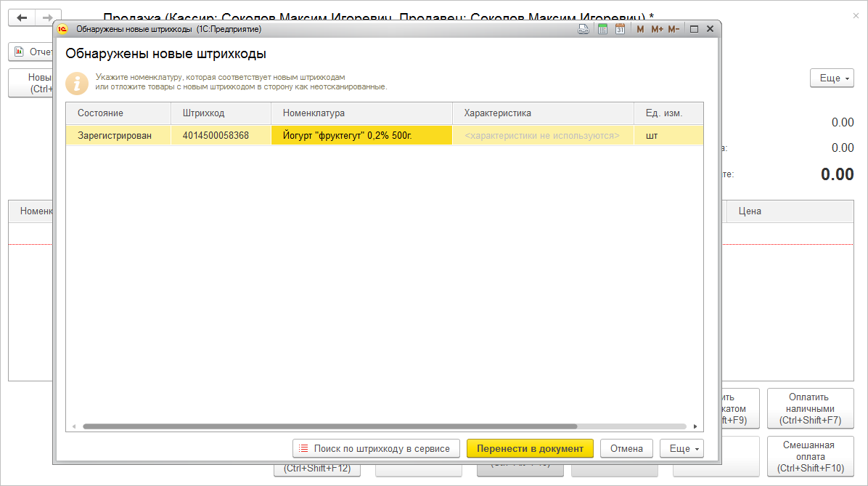Open the calendar icon in the title bar
868x486 pixels.
[x=618, y=28]
